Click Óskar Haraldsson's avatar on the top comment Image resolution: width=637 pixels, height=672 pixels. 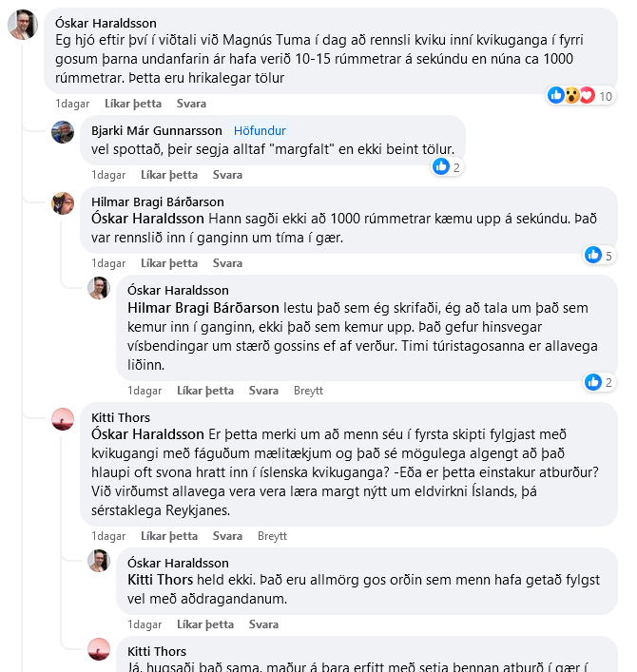23,25
